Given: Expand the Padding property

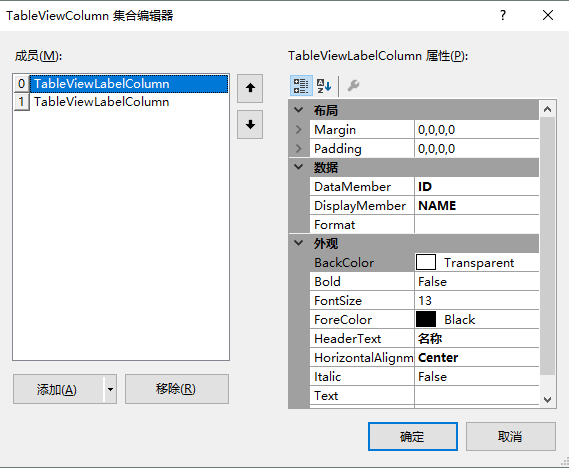Looking at the screenshot, I should coord(299,148).
